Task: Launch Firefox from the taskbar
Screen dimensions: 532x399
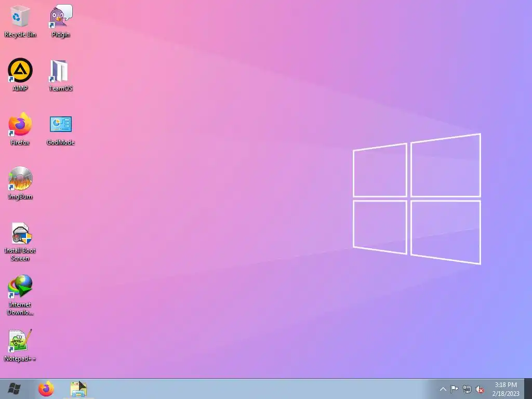Action: point(46,389)
